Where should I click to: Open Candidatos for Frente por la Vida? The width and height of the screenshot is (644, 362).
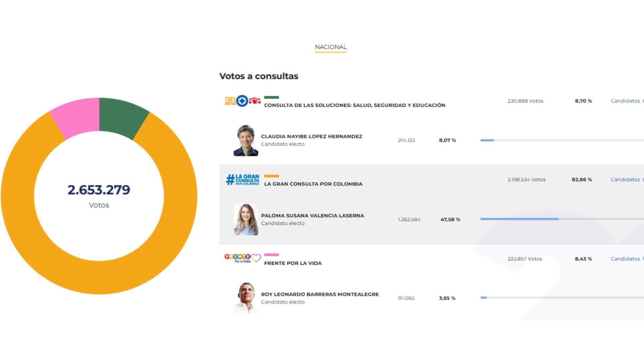625,259
